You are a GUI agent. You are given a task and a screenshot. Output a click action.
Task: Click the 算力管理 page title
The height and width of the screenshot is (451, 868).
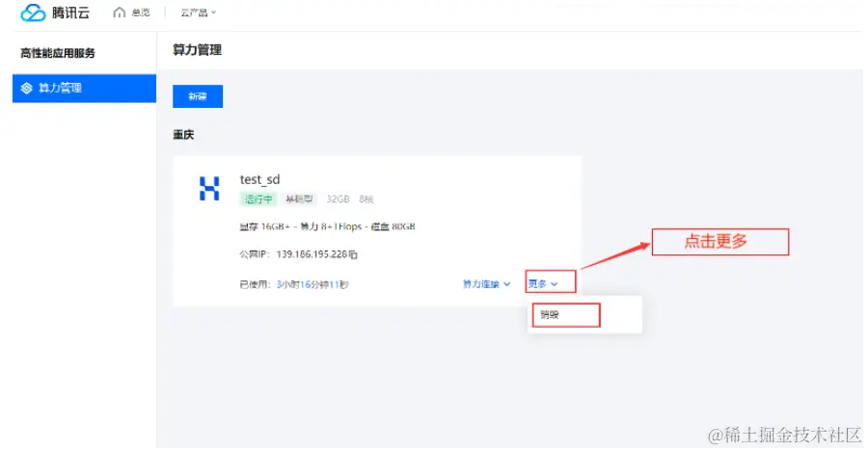tap(197, 50)
